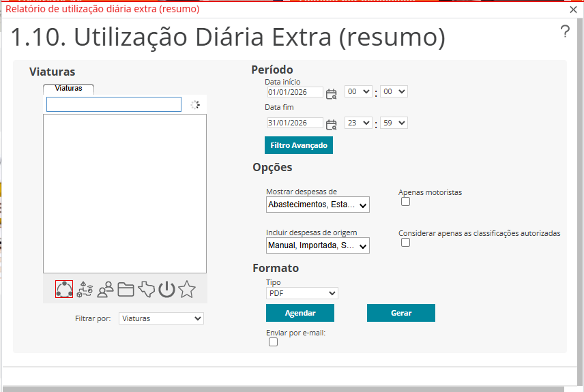Viewport: 584px width, 392px height.
Task: Select the circular nodes group icon
Action: click(x=64, y=290)
